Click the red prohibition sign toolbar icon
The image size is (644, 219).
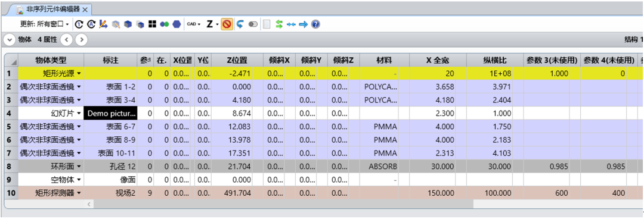(x=227, y=24)
